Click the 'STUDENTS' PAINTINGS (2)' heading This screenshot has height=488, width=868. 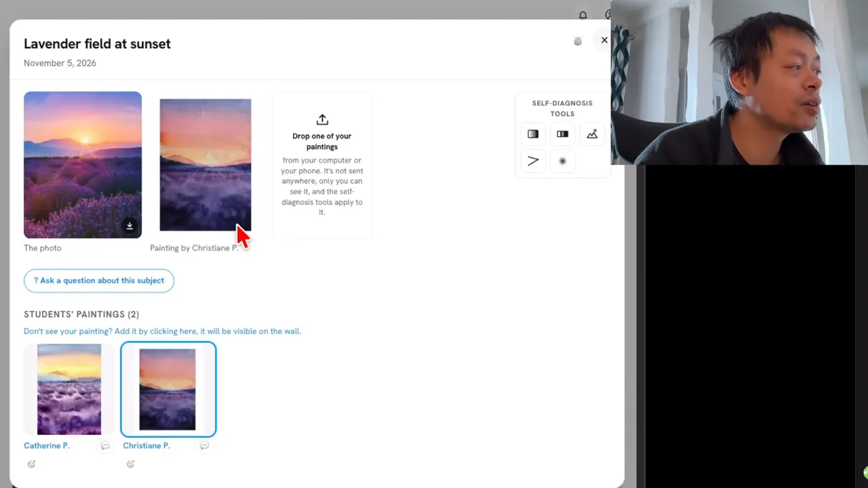(81, 314)
